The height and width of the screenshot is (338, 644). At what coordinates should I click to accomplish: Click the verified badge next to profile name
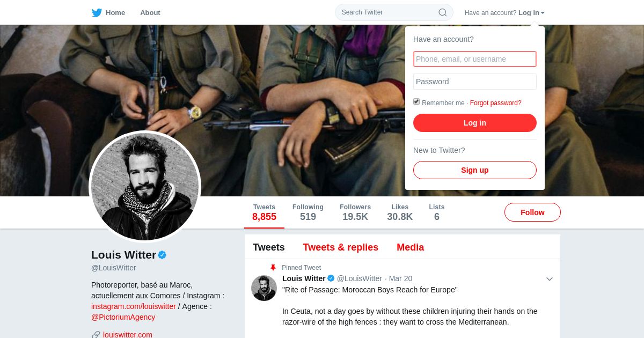[162, 255]
